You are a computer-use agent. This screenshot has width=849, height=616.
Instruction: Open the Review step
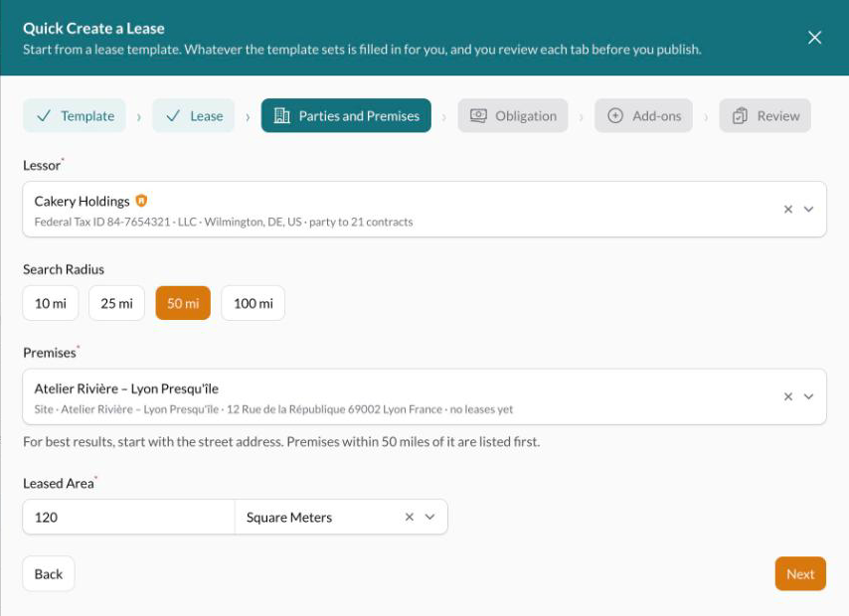(765, 116)
